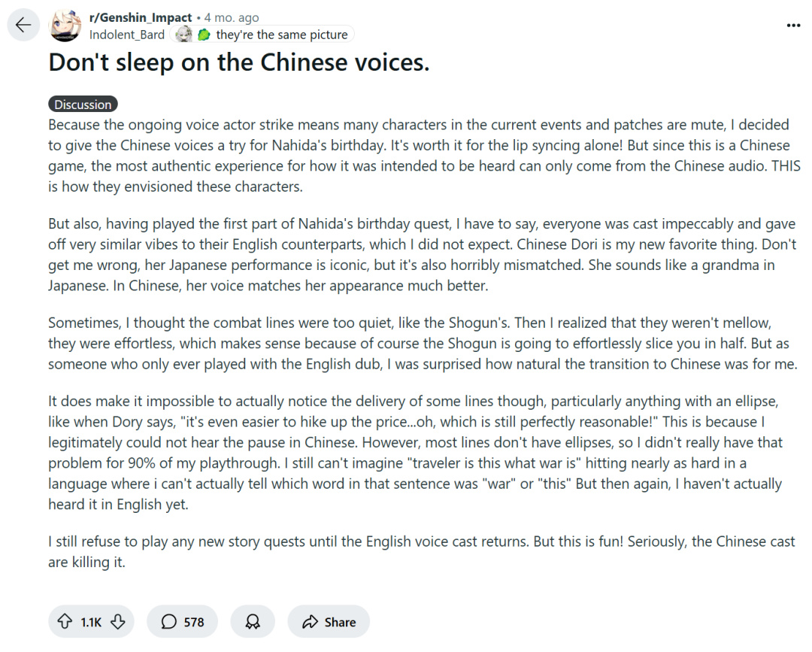
Task: Open the 578 comments
Action: (183, 622)
